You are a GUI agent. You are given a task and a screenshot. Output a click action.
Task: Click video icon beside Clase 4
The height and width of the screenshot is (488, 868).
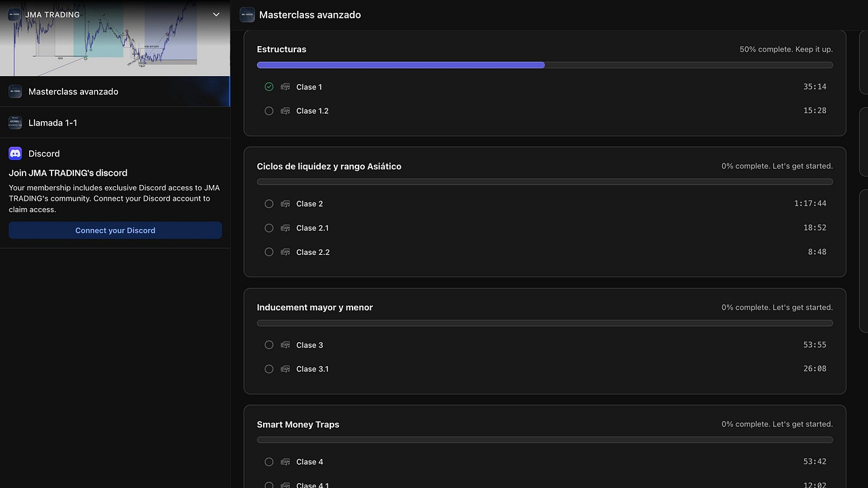pyautogui.click(x=285, y=462)
